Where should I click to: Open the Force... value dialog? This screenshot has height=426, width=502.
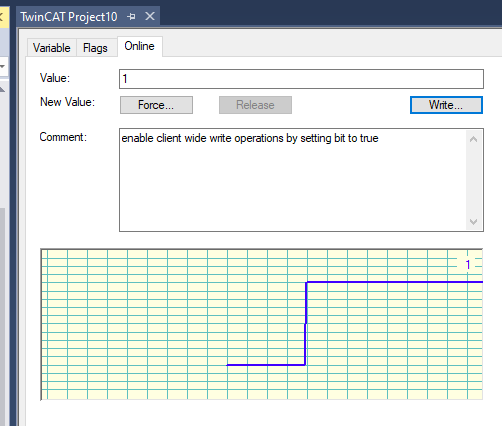click(x=156, y=105)
